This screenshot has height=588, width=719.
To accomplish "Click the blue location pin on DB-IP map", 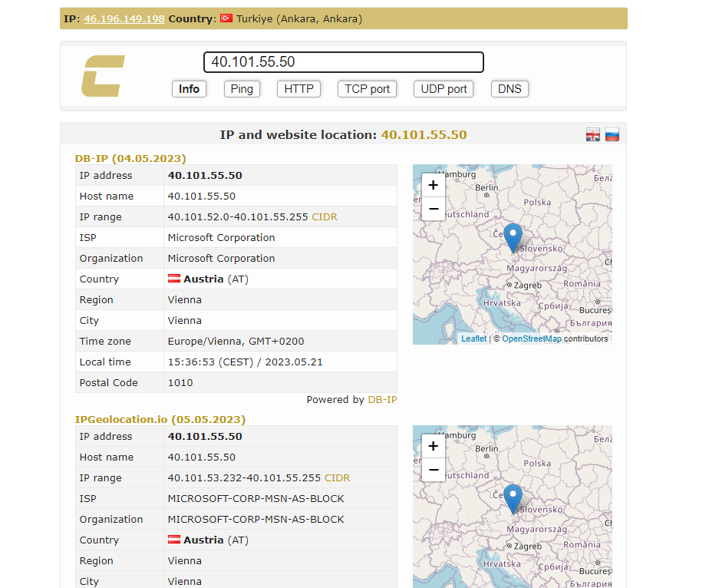I will pyautogui.click(x=513, y=238).
